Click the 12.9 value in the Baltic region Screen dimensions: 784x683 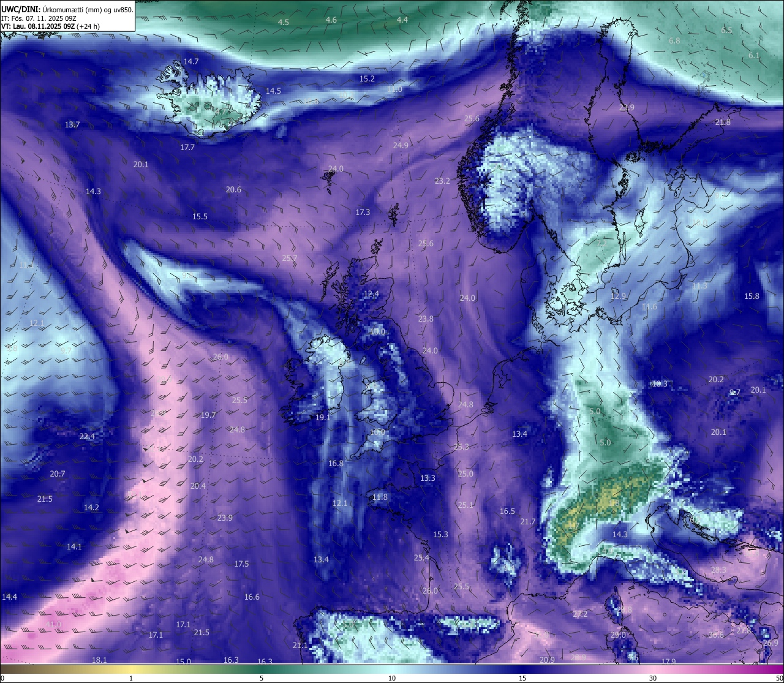click(x=618, y=296)
